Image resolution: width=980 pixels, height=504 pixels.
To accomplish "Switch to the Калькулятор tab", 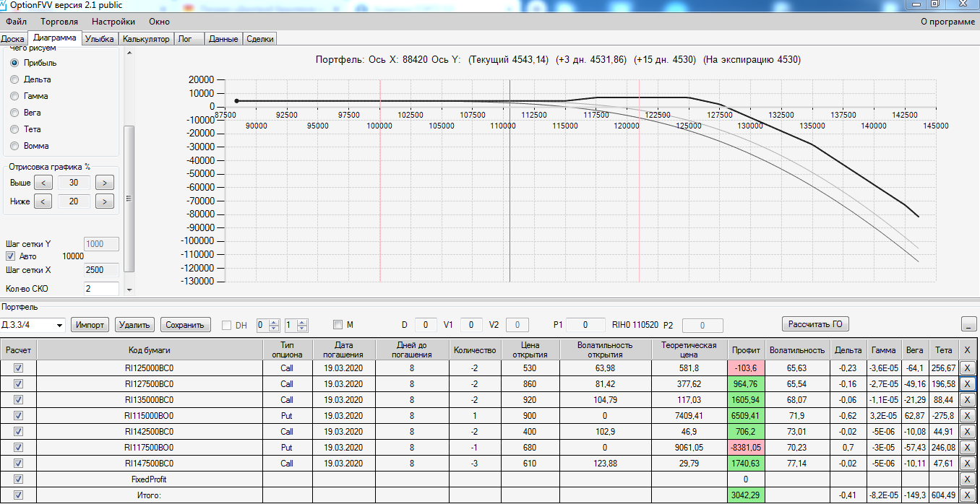I will [146, 39].
